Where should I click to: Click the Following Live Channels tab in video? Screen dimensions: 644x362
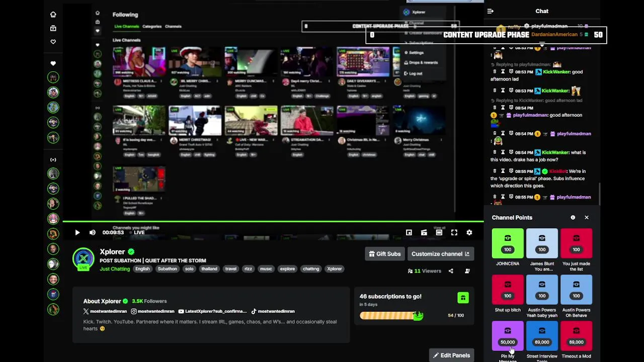click(x=126, y=27)
